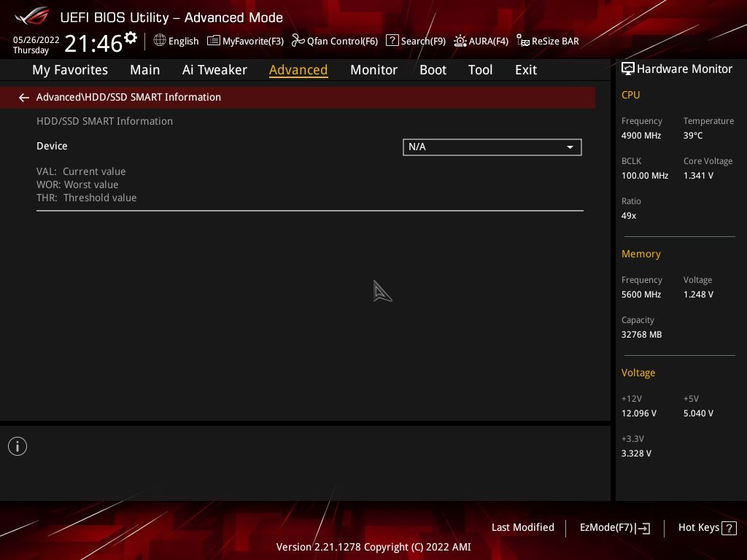Click +12V reading 12.096 V

tap(638, 413)
